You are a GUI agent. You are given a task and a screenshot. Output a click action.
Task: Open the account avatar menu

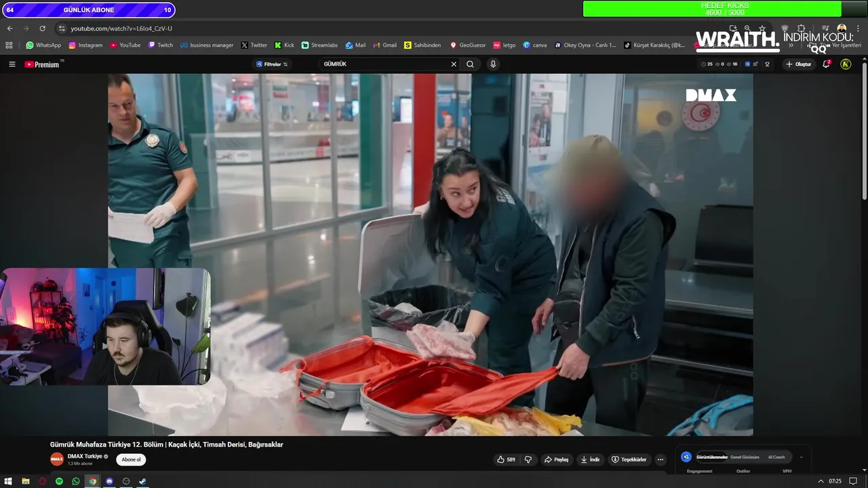[x=846, y=64]
